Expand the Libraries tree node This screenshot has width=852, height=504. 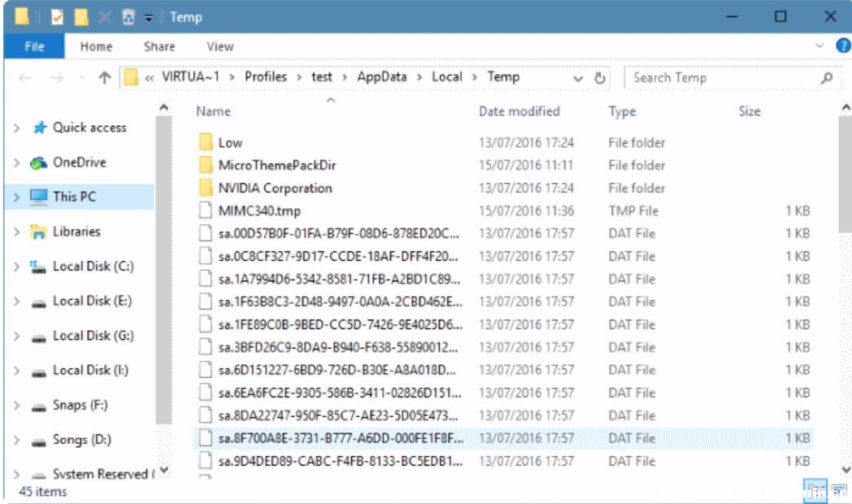pos(17,232)
